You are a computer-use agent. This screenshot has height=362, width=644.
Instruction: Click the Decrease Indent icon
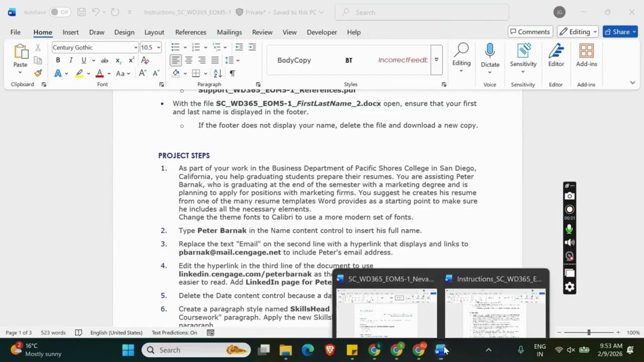239,47
